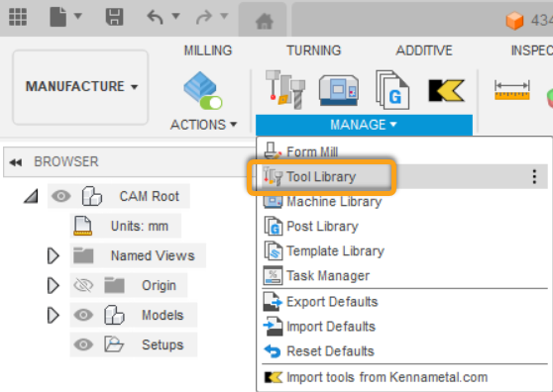Screen dimensions: 553x392
Task: Collapse the MANAGE dropdown menu
Action: pos(364,125)
